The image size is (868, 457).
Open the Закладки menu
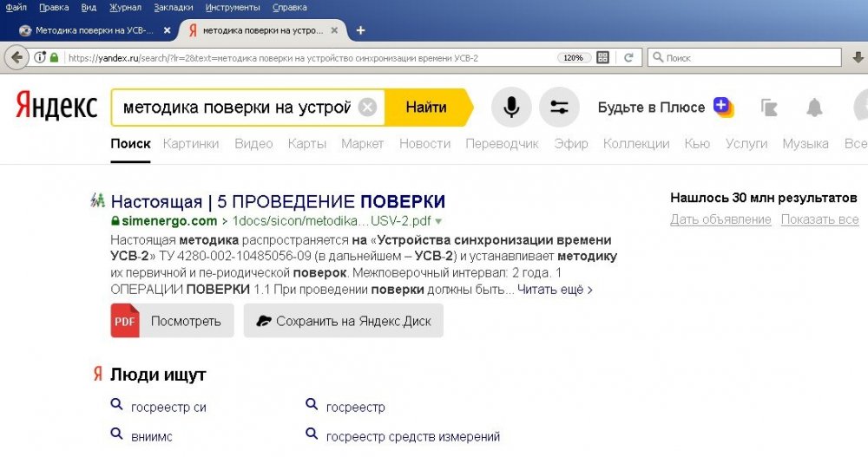coord(174,7)
